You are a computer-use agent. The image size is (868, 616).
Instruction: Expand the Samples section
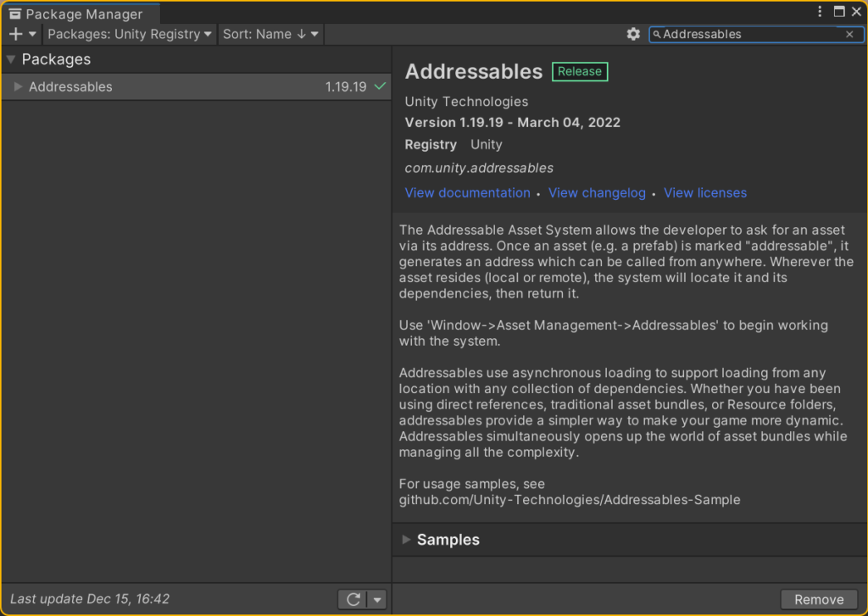(x=406, y=540)
